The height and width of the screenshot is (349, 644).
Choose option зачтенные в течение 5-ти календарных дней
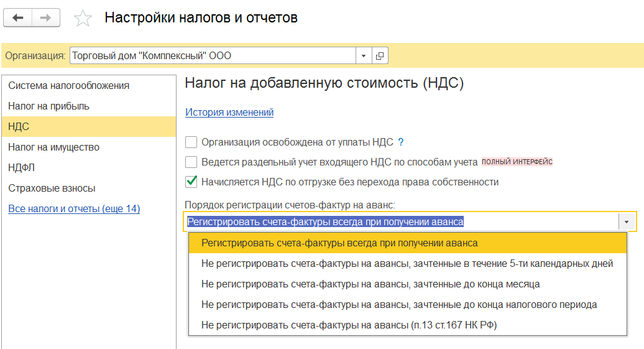coord(407,264)
